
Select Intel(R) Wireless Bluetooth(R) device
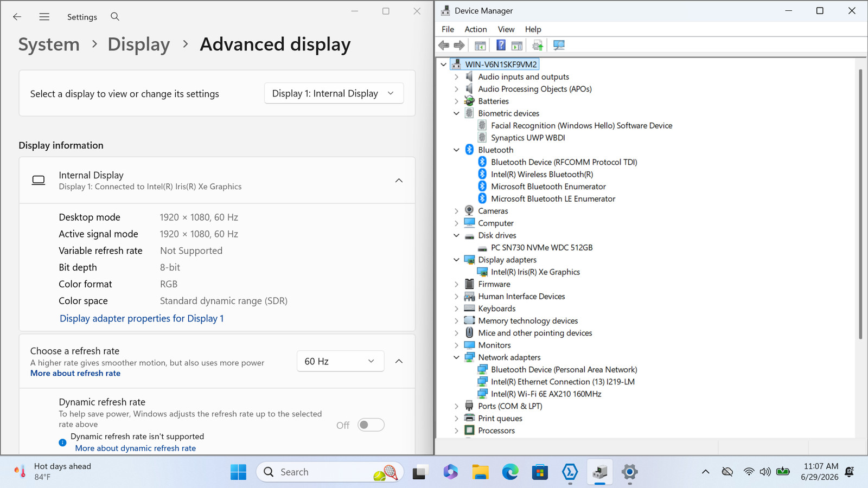click(542, 175)
